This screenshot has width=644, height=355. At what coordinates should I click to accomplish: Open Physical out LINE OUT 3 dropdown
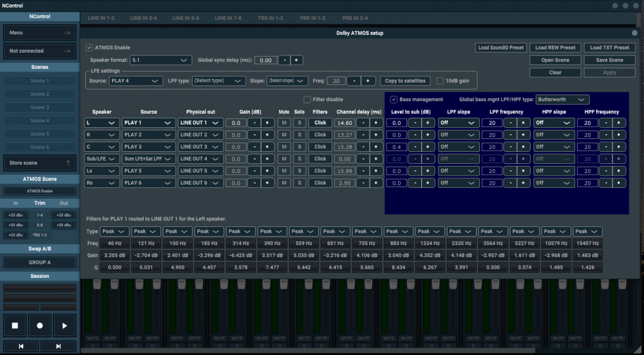click(x=200, y=147)
